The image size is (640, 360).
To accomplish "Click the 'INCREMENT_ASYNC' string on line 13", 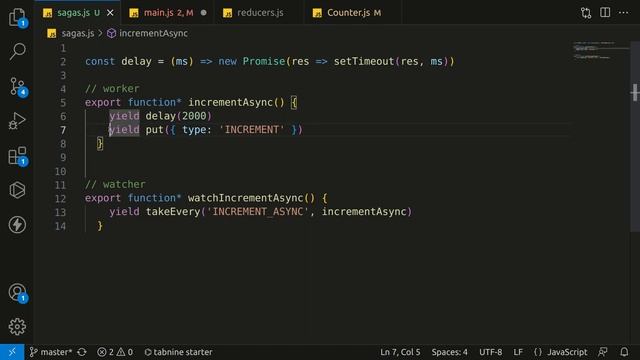I will point(258,212).
